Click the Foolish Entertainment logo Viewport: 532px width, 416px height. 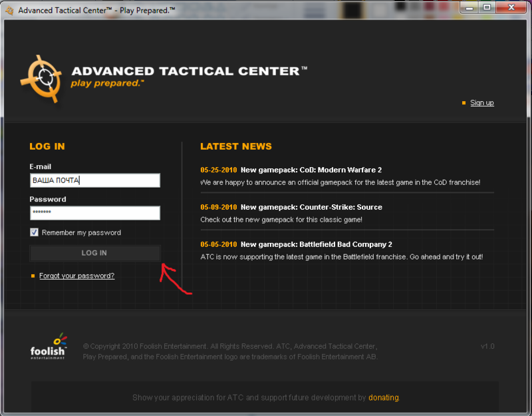[x=48, y=346]
